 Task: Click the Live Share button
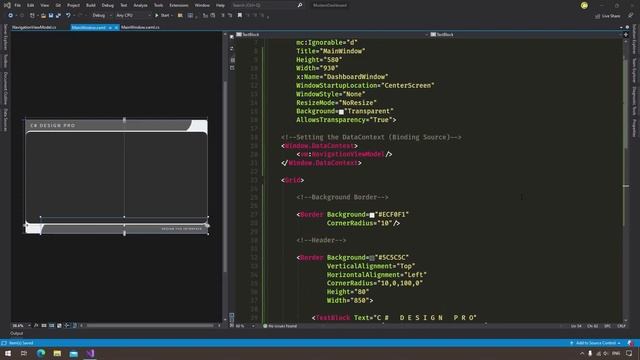(608, 16)
